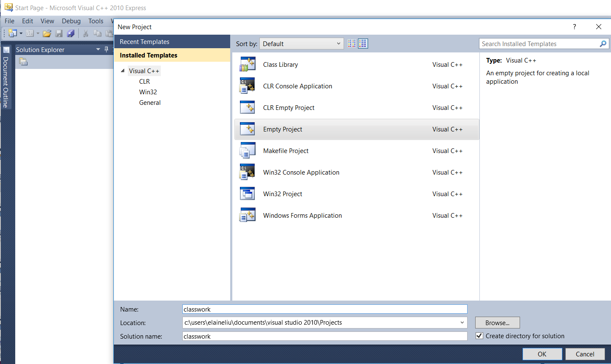Image resolution: width=611 pixels, height=364 pixels.
Task: Click the Class Library template icon
Action: coord(248,64)
